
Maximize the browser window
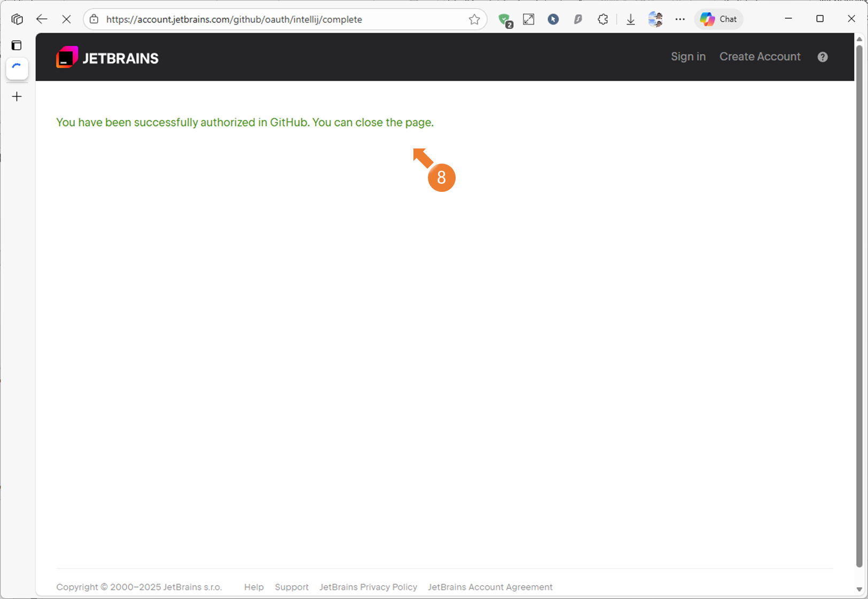click(820, 19)
